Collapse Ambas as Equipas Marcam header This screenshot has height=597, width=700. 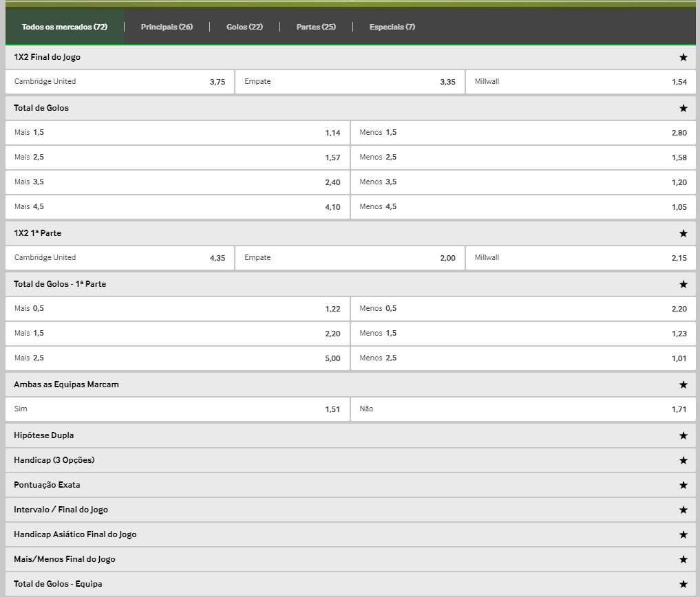point(350,384)
